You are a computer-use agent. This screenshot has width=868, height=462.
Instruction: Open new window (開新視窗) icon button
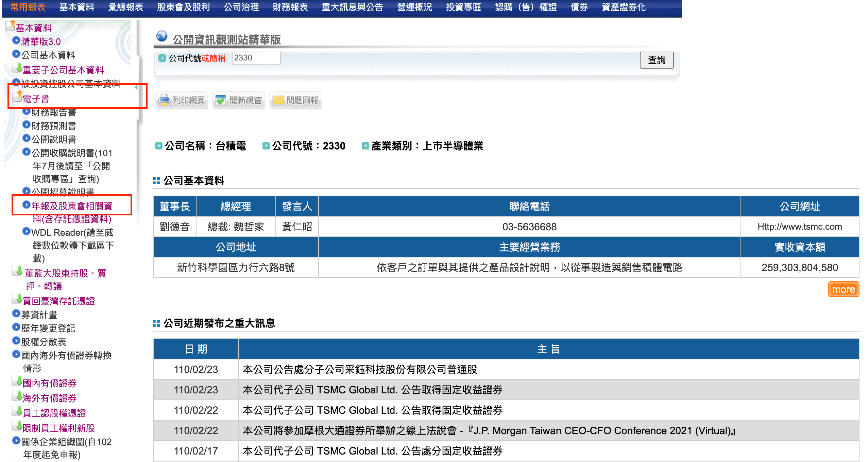(x=221, y=100)
